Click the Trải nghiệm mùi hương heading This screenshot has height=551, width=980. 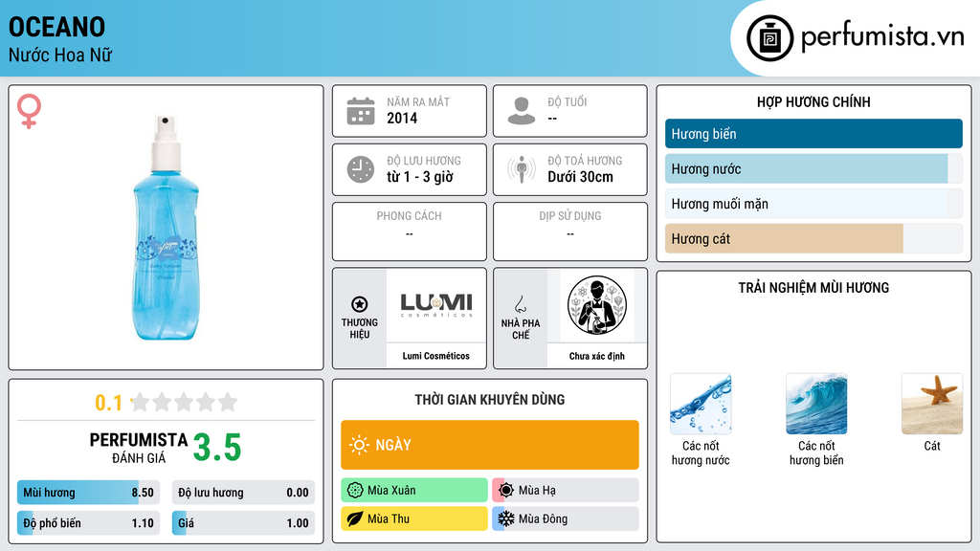pyautogui.click(x=813, y=287)
